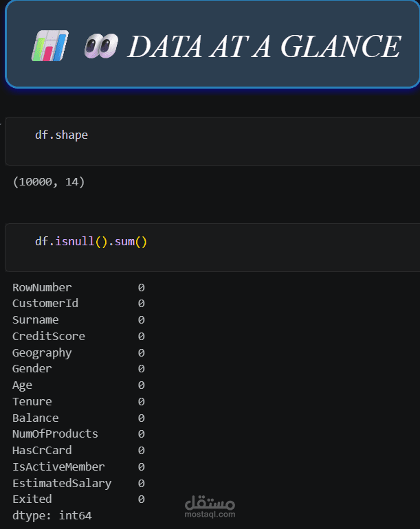This screenshot has height=529, width=420.
Task: Click the 'Tenure' output row label
Action: pyautogui.click(x=32, y=402)
